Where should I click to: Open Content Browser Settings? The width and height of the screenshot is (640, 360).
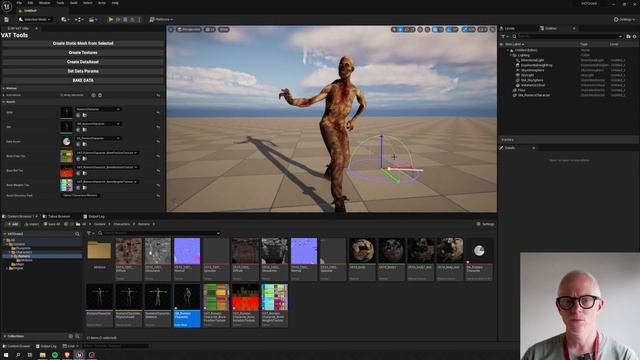click(x=485, y=224)
